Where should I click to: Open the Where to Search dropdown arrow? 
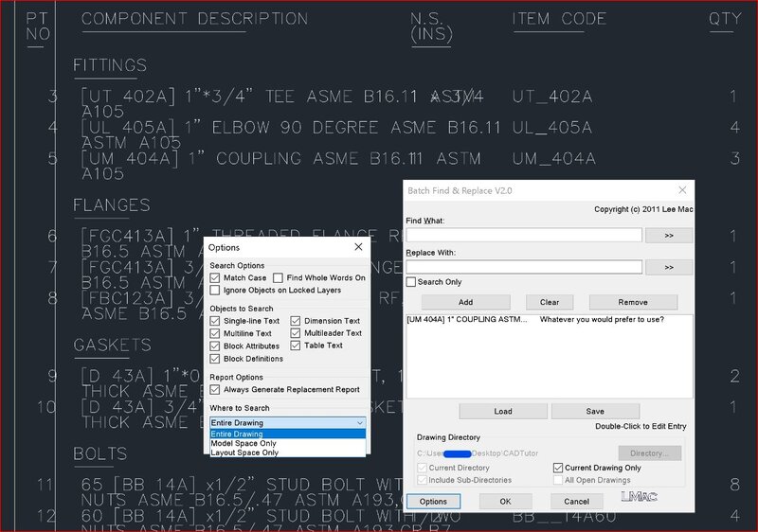point(360,423)
